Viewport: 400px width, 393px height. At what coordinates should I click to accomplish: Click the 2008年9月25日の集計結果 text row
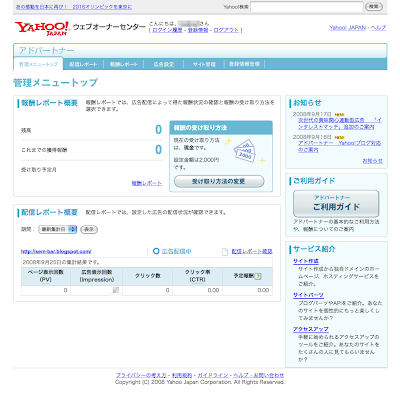click(147, 262)
